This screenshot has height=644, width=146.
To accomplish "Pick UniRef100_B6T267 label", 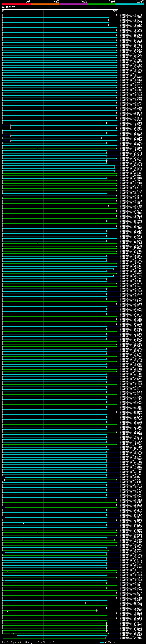I will click(x=131, y=65).
